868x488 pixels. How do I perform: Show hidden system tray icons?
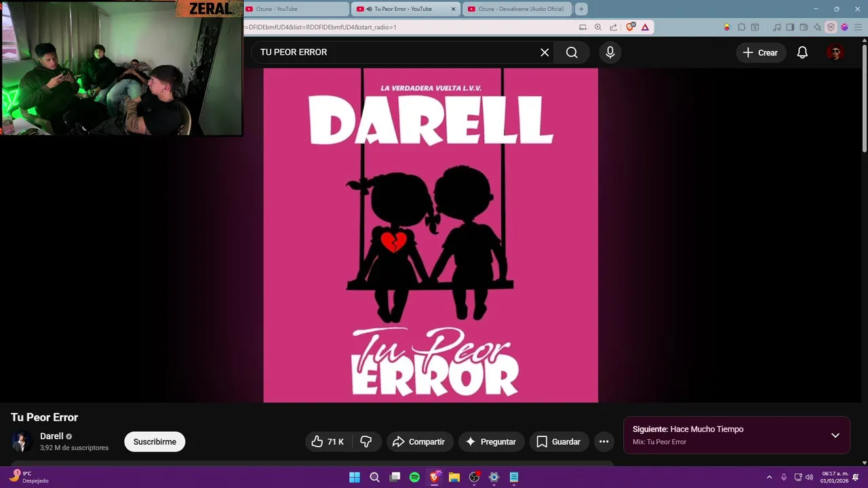[769, 477]
